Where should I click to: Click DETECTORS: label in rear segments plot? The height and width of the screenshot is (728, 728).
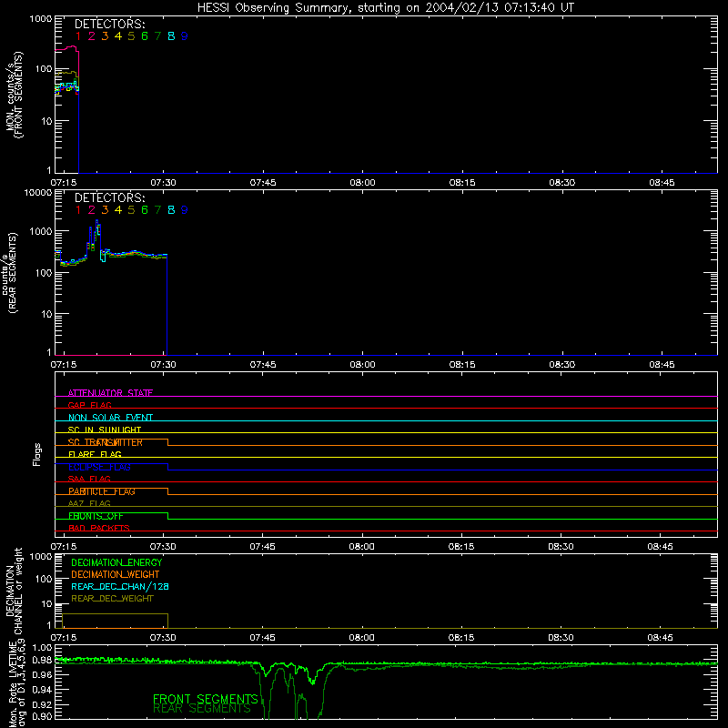[109, 197]
